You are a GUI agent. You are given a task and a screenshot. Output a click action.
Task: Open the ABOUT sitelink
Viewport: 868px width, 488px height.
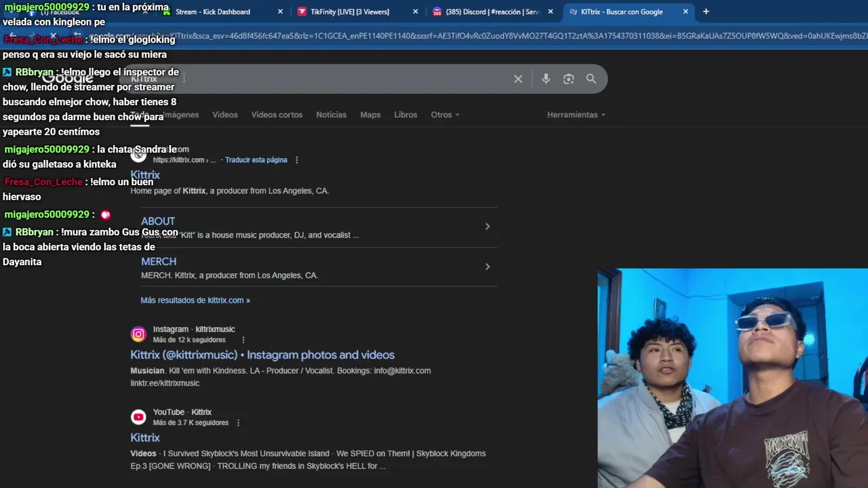point(158,221)
